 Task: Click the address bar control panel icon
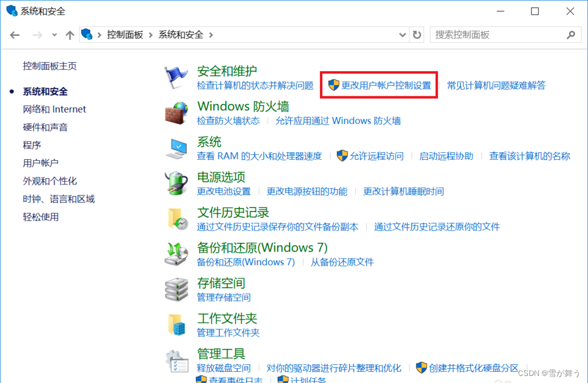coord(87,35)
